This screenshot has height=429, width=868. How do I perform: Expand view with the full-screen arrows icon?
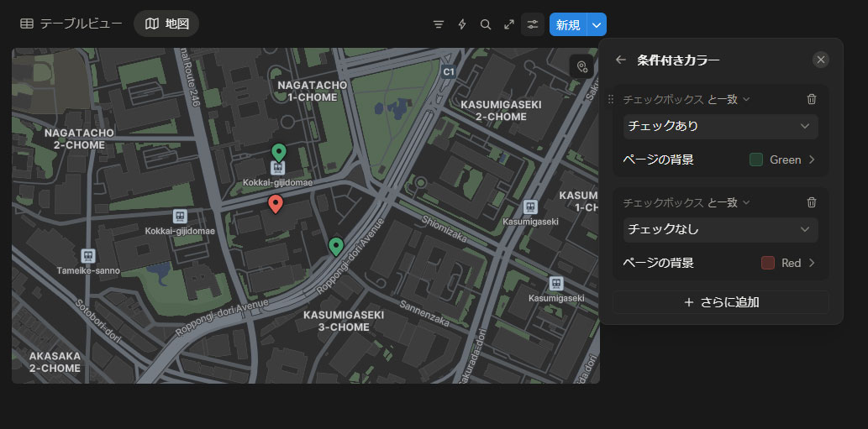pos(508,24)
